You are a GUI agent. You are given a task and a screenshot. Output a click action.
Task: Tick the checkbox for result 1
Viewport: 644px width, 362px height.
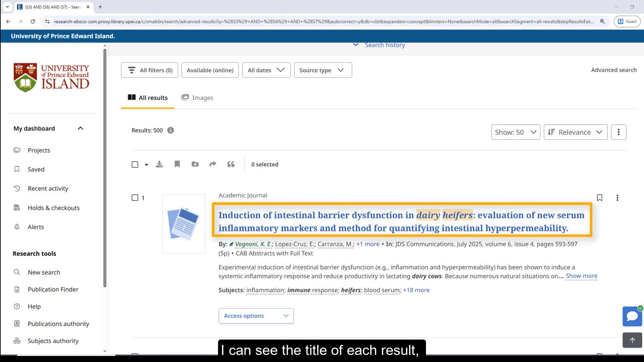point(135,198)
